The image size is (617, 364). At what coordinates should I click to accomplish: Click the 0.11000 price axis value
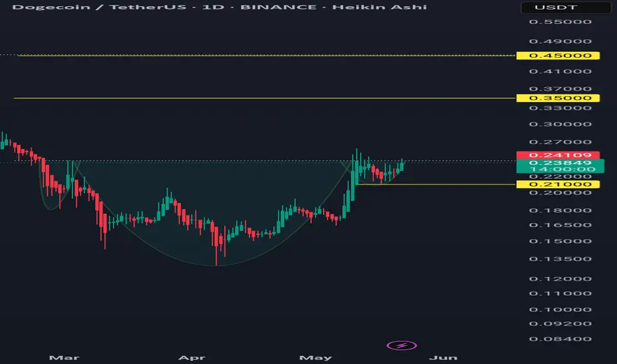[x=560, y=294]
